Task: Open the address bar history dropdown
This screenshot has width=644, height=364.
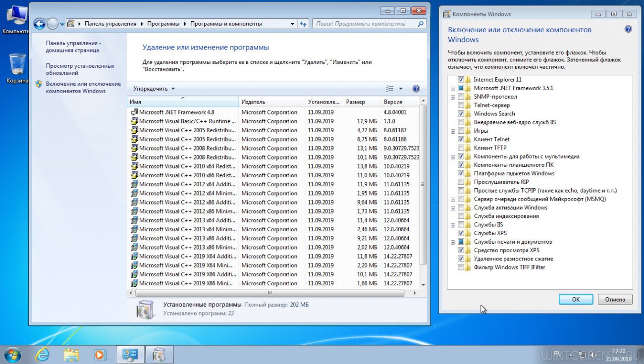Action: point(292,24)
